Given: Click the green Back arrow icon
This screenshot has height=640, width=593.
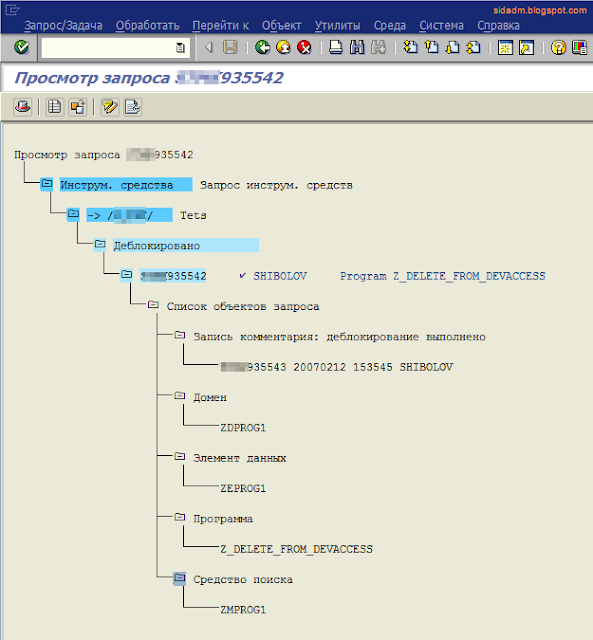Looking at the screenshot, I should (x=262, y=47).
